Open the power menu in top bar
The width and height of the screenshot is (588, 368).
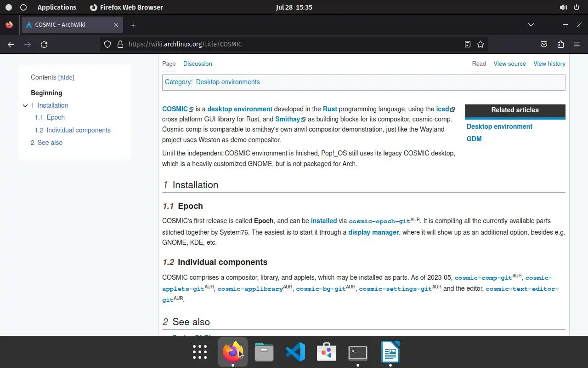click(x=577, y=7)
